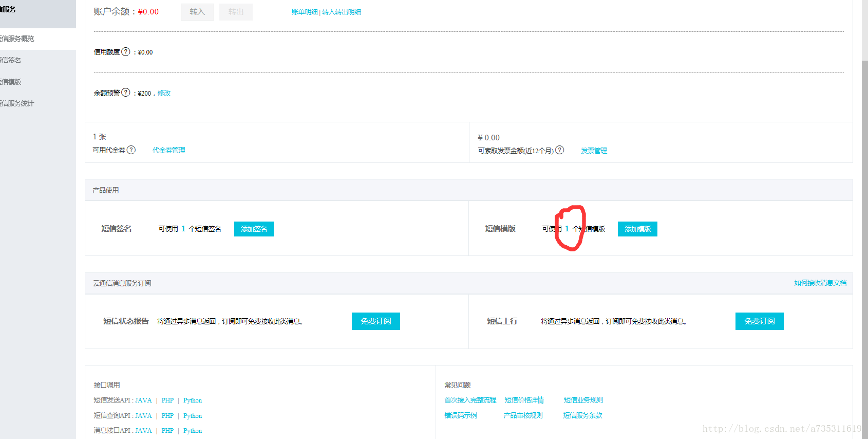Subscribe free to 短信上行
Image resolution: width=868 pixels, height=439 pixels.
[759, 321]
